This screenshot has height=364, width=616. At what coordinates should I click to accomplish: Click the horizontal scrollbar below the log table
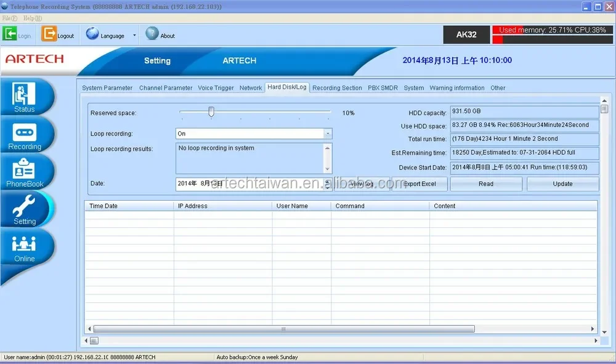tap(283, 329)
